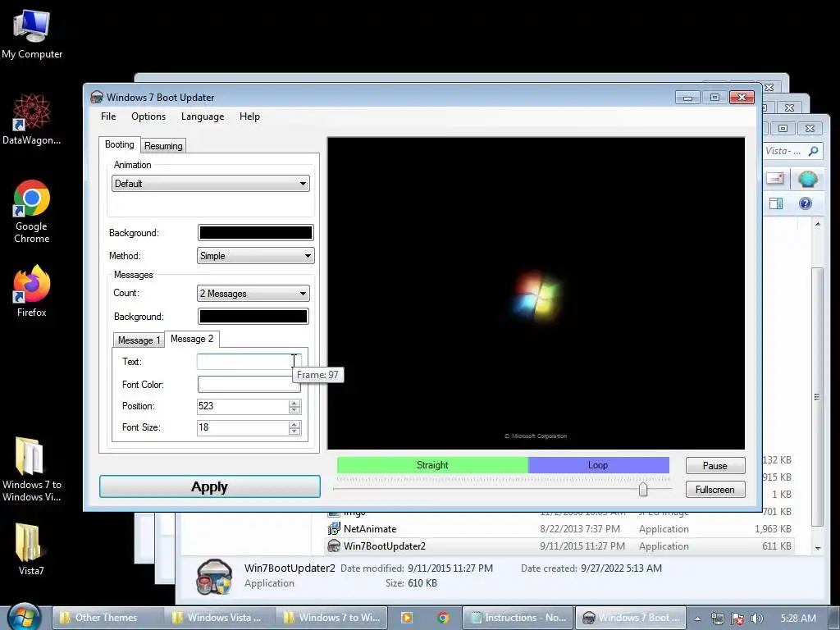The height and width of the screenshot is (630, 840).
Task: Open the Other Themes taskbar window
Action: coord(106,618)
